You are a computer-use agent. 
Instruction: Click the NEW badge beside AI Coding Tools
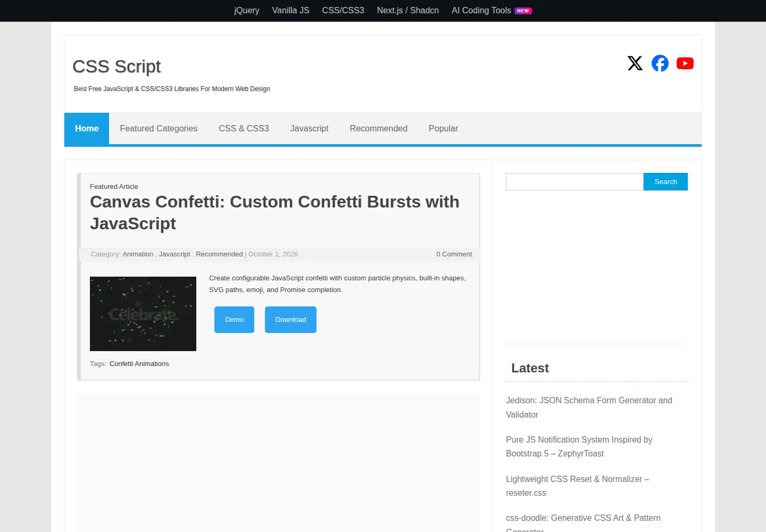pos(523,11)
